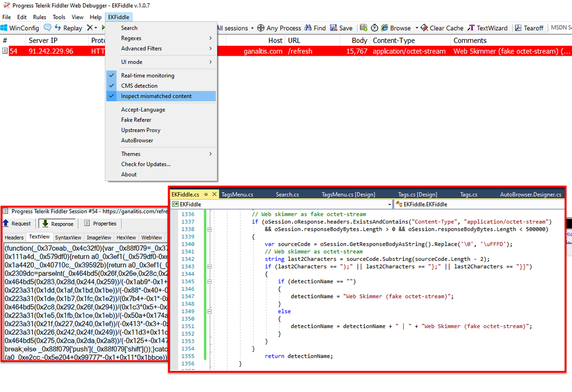572x392 pixels.
Task: Switch to the WebView tab
Action: [152, 237]
